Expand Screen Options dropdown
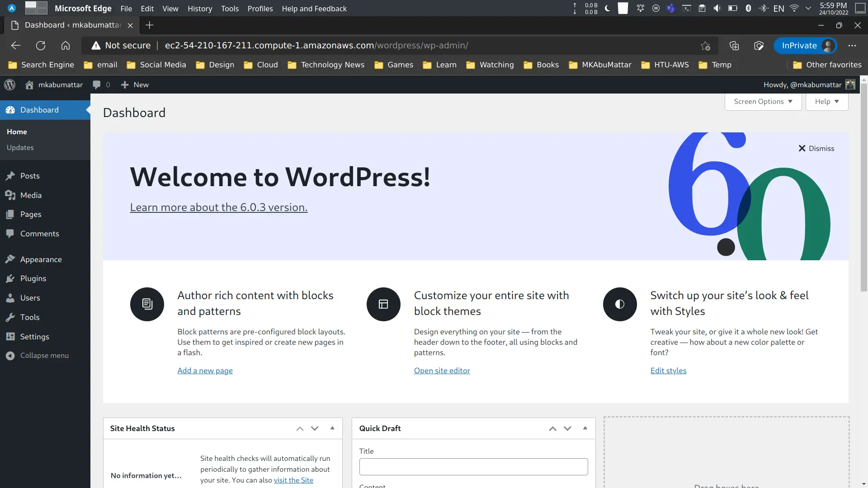The image size is (868, 488). (763, 101)
